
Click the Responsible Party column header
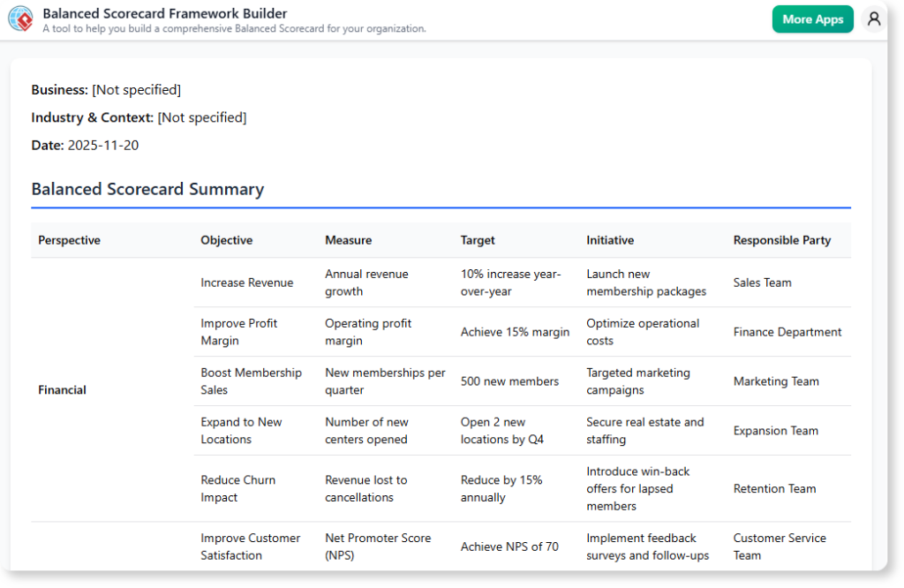pyautogui.click(x=781, y=239)
